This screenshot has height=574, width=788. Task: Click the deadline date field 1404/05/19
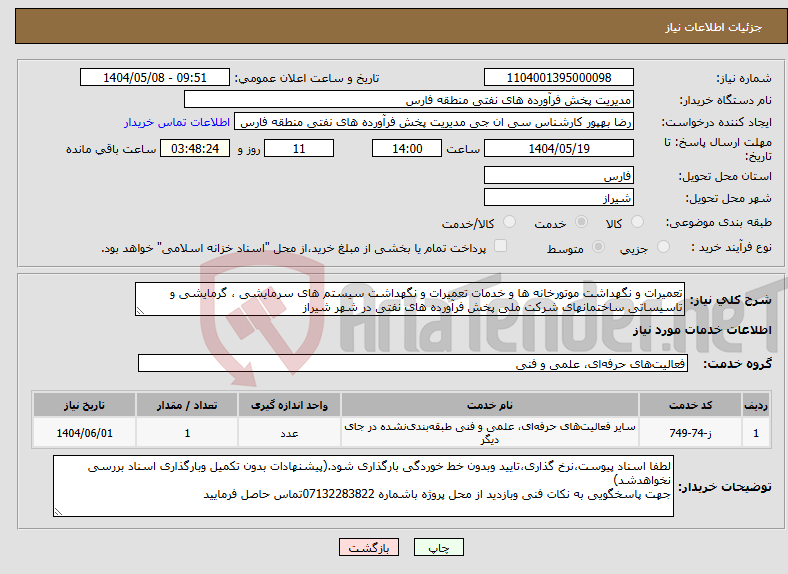(x=558, y=148)
